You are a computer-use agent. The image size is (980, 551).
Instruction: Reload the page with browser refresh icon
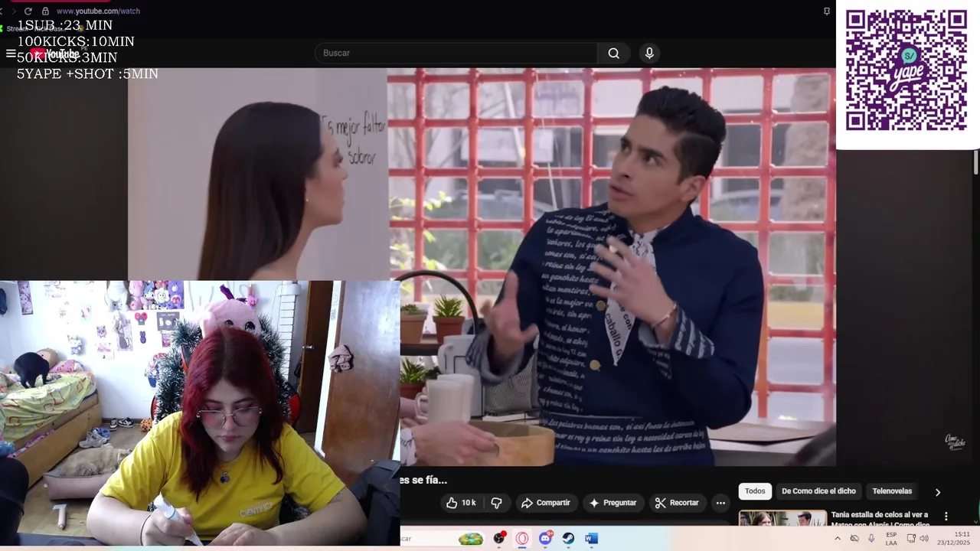coord(28,11)
